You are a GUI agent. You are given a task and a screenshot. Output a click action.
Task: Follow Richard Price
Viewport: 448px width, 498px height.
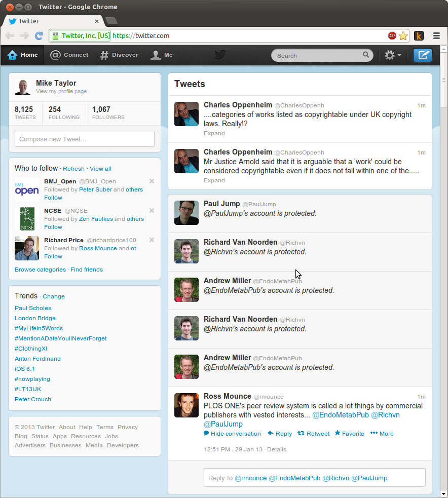coord(53,256)
